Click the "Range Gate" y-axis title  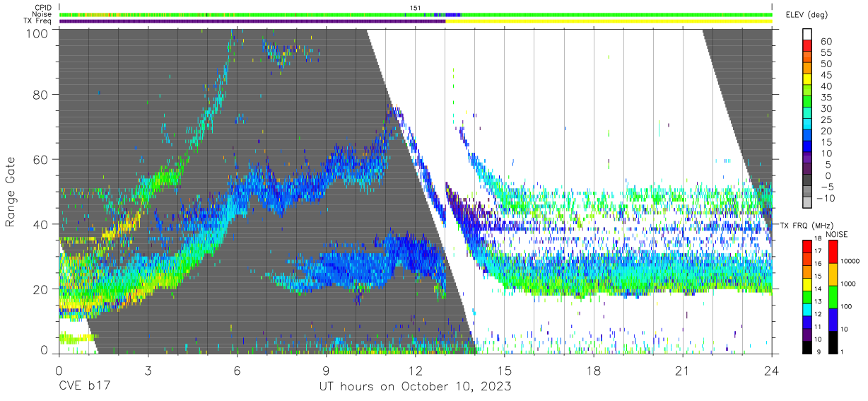tap(11, 192)
